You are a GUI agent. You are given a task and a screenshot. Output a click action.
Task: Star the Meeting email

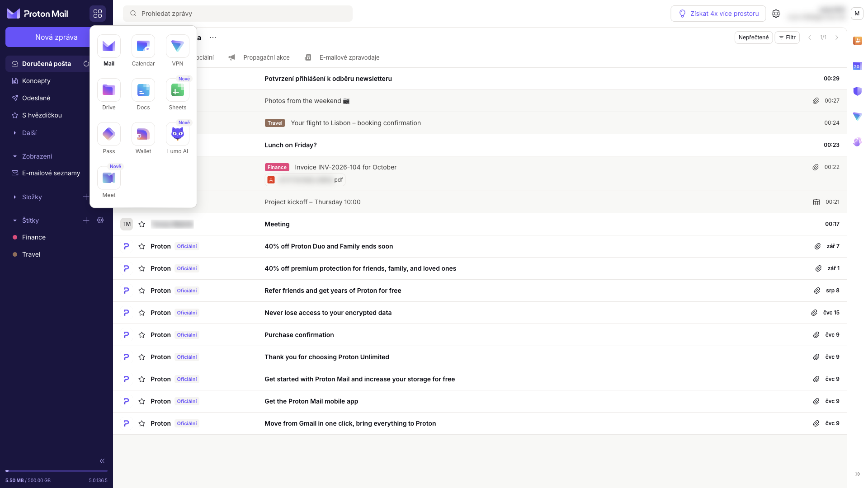[142, 224]
